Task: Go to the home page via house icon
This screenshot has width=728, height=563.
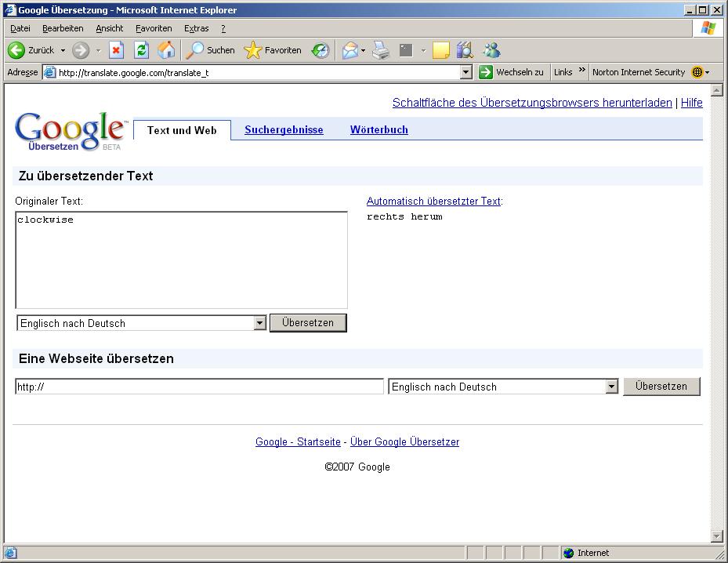Action: coord(166,50)
